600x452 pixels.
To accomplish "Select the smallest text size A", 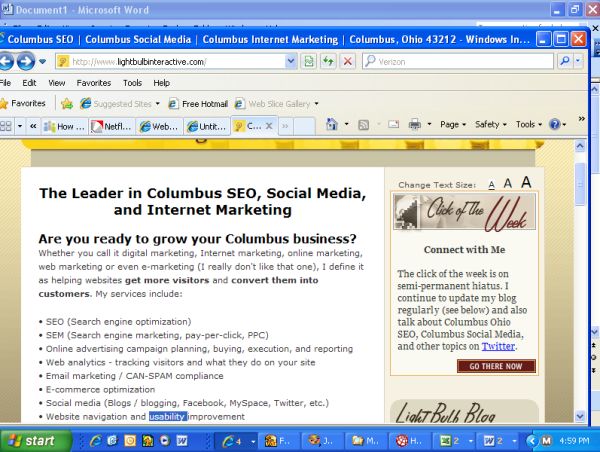I will tap(492, 185).
